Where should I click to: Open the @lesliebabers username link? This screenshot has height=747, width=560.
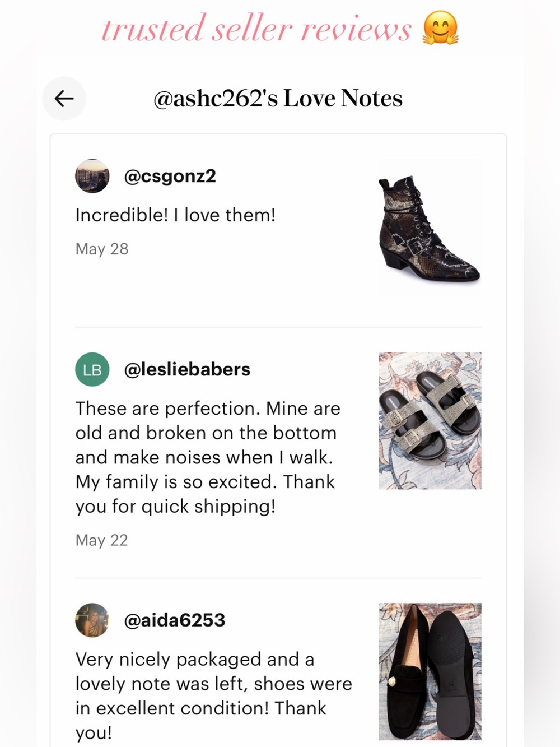[187, 370]
